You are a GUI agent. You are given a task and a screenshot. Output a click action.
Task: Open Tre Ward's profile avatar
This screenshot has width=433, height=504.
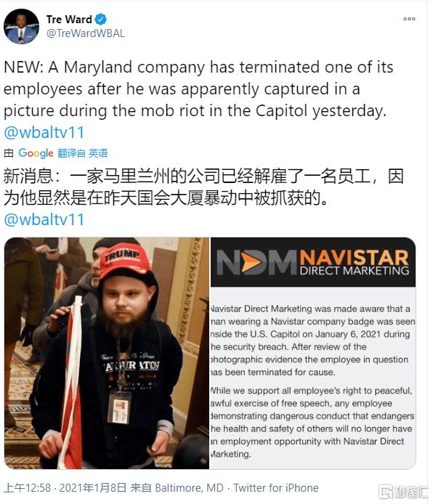click(x=21, y=26)
